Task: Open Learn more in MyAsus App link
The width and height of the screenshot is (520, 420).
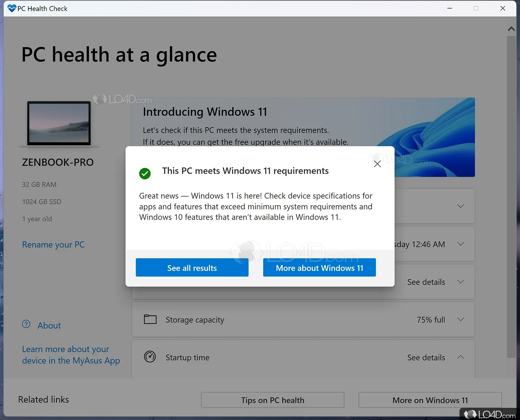Action: point(71,355)
